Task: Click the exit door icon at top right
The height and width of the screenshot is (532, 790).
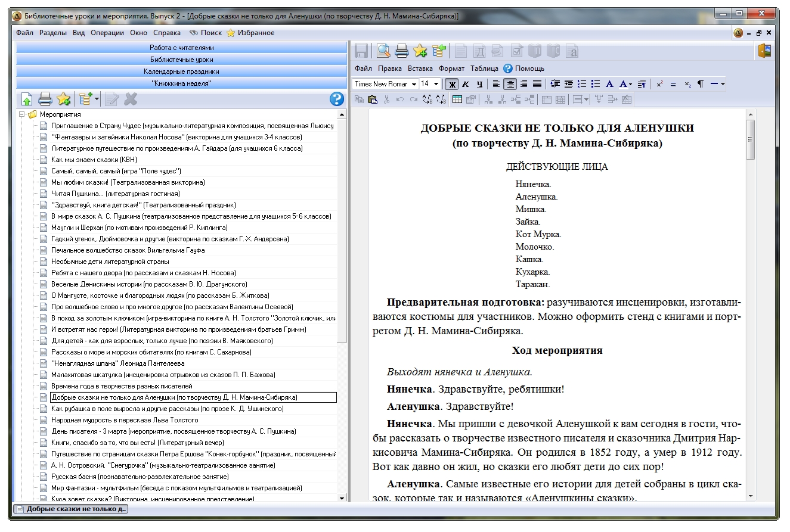Action: pos(764,51)
